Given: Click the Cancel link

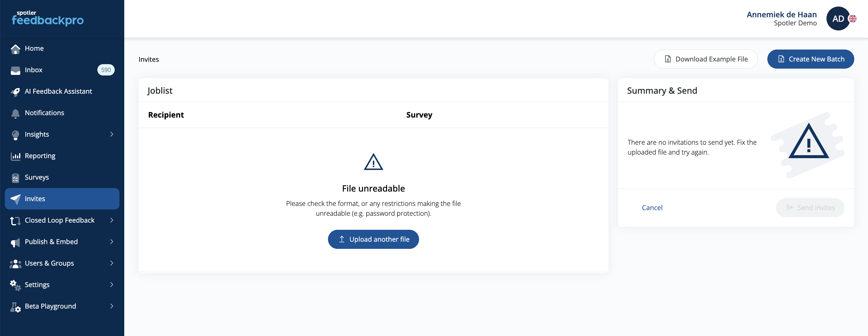Looking at the screenshot, I should (x=652, y=208).
